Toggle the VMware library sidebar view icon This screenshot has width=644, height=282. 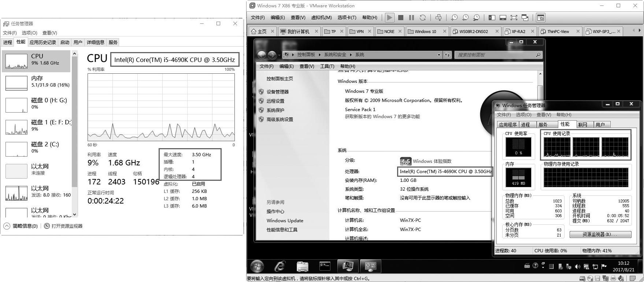coord(492,18)
